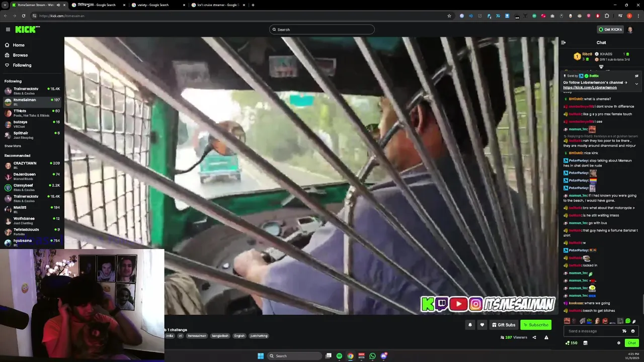Screen dimensions: 644x362
Task: Expand Show More in Following
Action: pyautogui.click(x=13, y=146)
